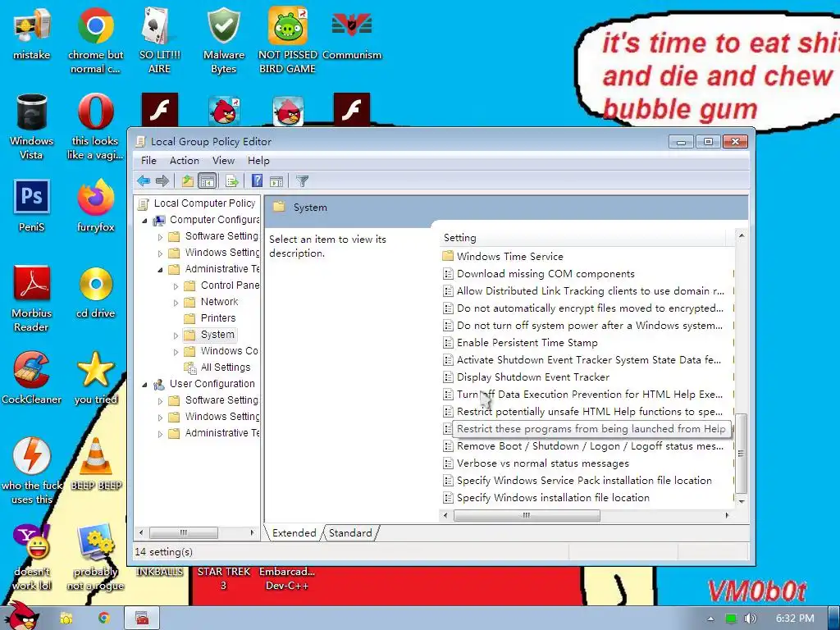Open the 'probably not a rogue' desktop icon
Viewport: 840px width, 630px height.
[95, 557]
